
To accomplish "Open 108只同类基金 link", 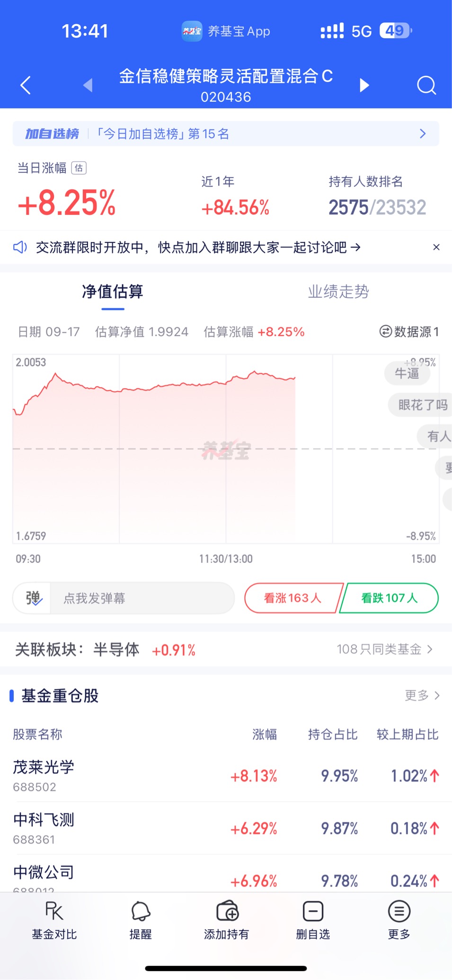I will click(384, 649).
